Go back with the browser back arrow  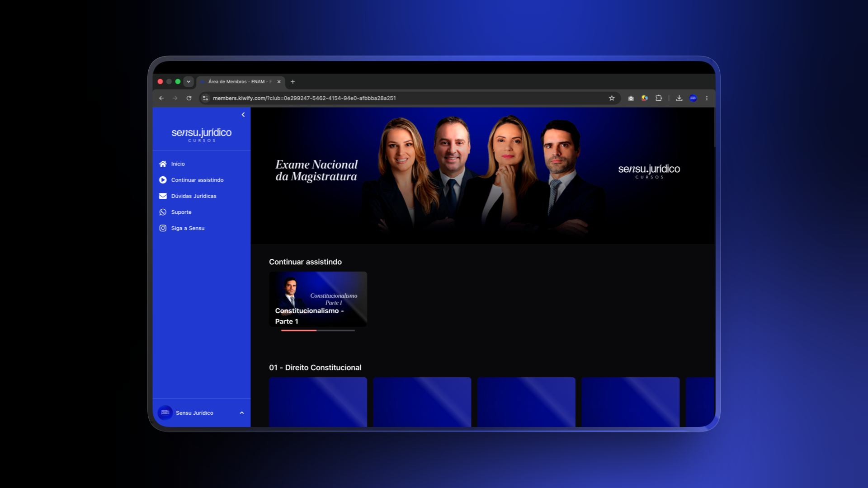(161, 98)
